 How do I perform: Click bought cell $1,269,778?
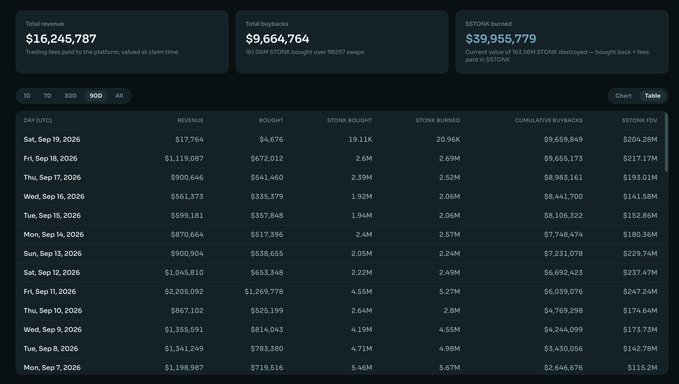[x=264, y=292]
